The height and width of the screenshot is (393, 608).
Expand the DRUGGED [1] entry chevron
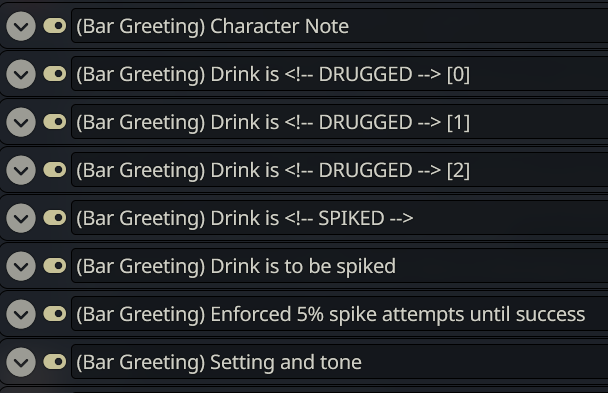[x=21, y=122]
